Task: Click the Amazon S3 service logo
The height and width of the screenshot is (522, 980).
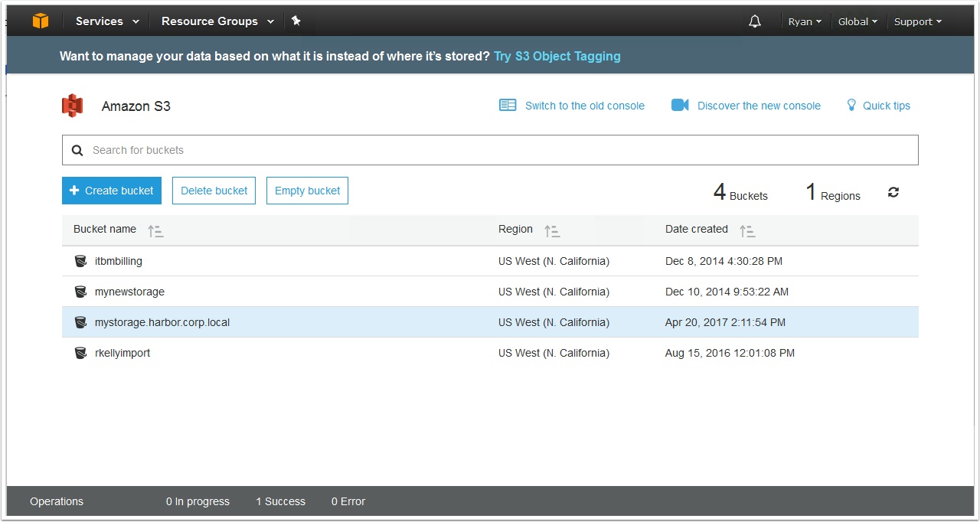Action: 72,106
